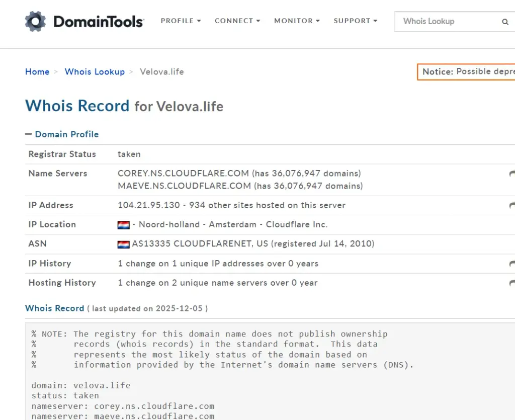The width and height of the screenshot is (515, 420).
Task: Open the Monitor dropdown menu
Action: (297, 21)
